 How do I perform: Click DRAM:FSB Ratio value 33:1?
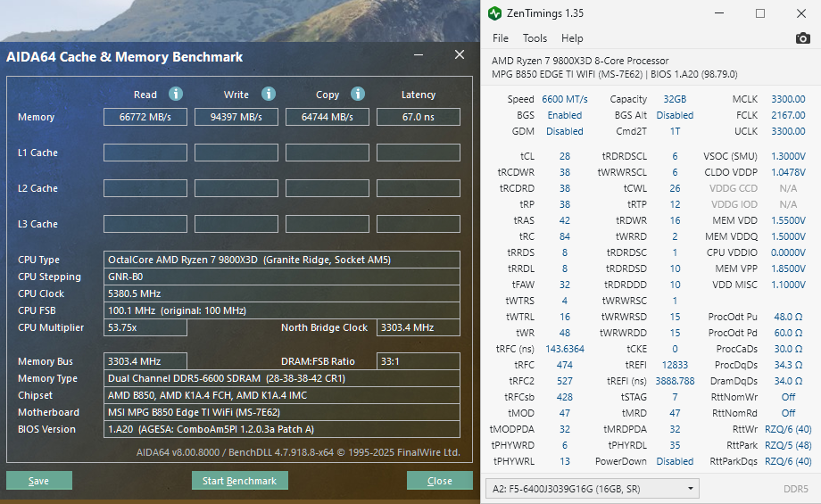coord(419,361)
